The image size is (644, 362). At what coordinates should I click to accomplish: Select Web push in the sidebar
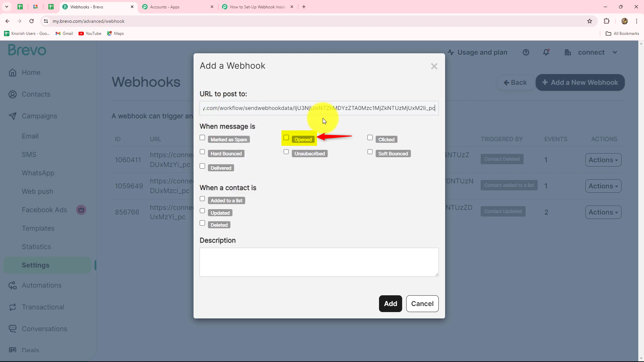[38, 191]
